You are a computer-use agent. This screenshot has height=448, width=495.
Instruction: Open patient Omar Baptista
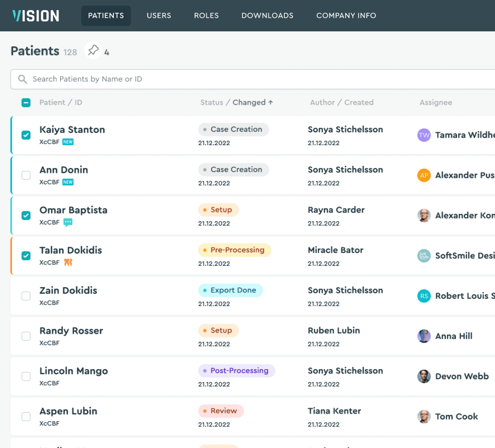point(74,210)
